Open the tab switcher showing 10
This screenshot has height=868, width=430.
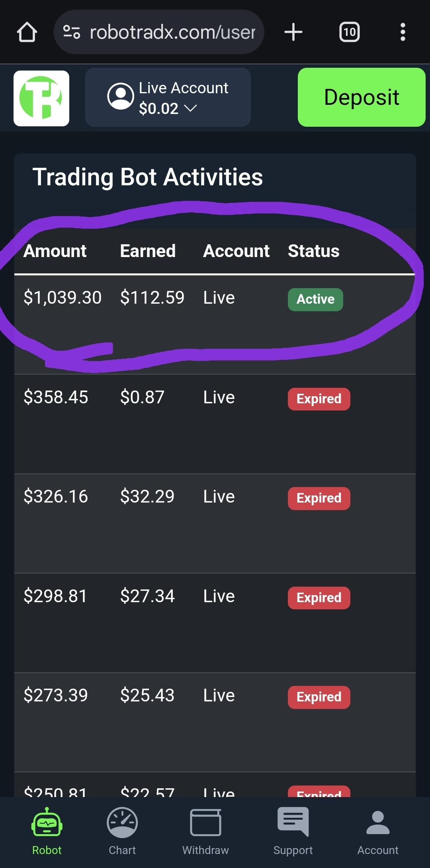(349, 32)
